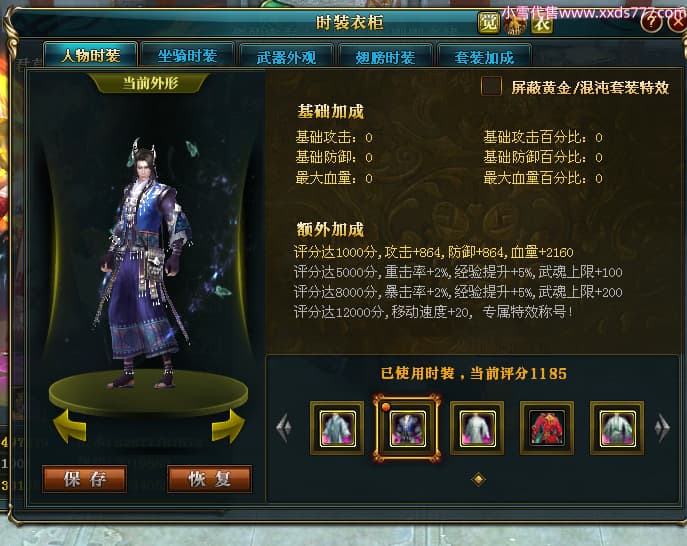
Task: Toggle 屏蔽黄金/混沌套装特效 checkbox
Action: coord(491,86)
